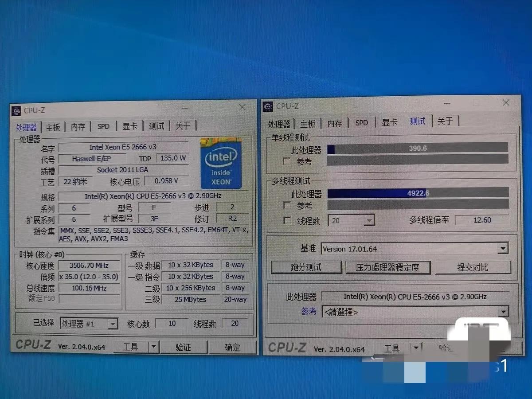Click the empty 参考 bar under 单线程测试

click(418, 159)
